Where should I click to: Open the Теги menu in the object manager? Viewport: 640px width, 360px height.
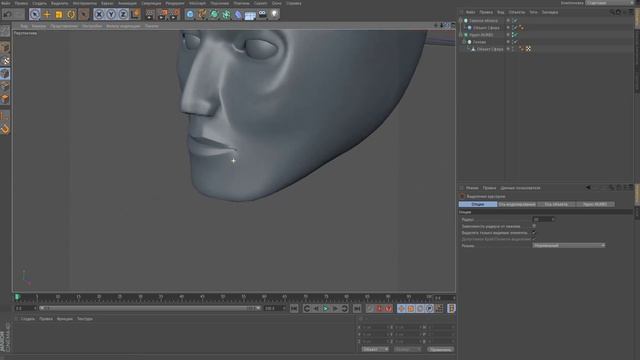tap(533, 12)
